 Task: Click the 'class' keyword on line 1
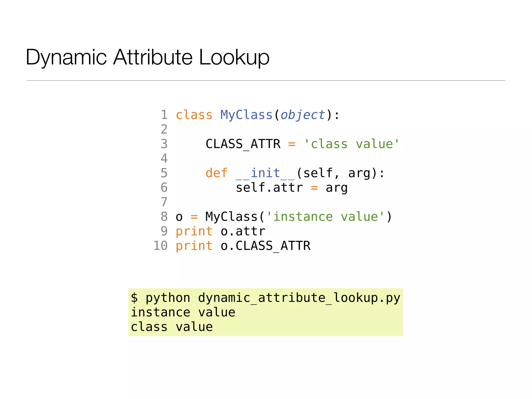[194, 115]
